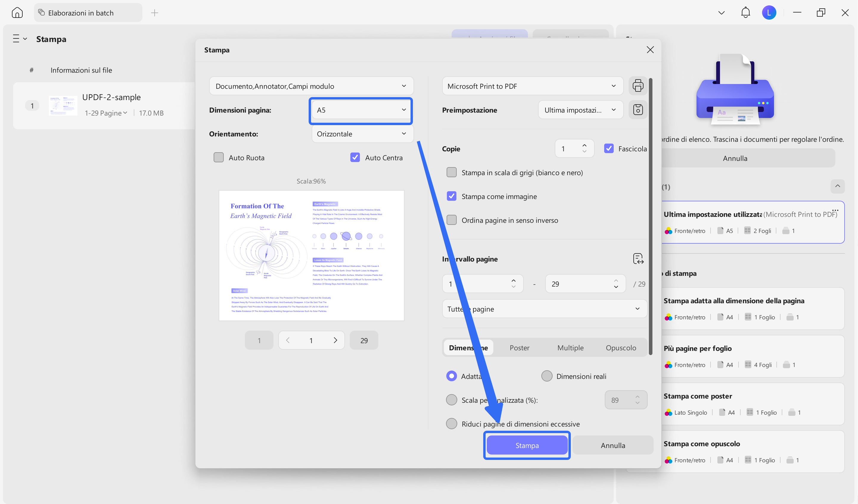The image size is (858, 504).
Task: Click the preview current page number field
Action: (x=311, y=340)
